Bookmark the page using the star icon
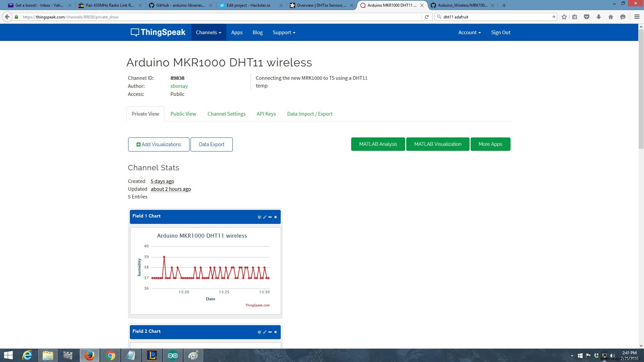 coord(564,17)
